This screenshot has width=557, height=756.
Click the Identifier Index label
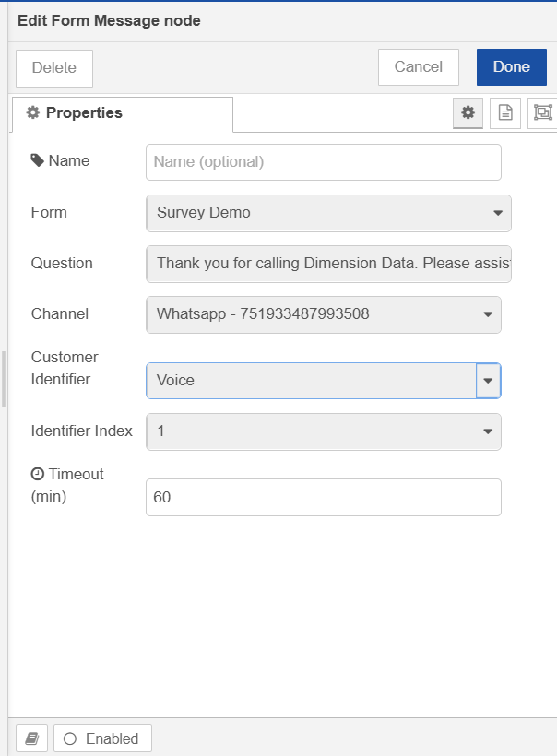81,431
